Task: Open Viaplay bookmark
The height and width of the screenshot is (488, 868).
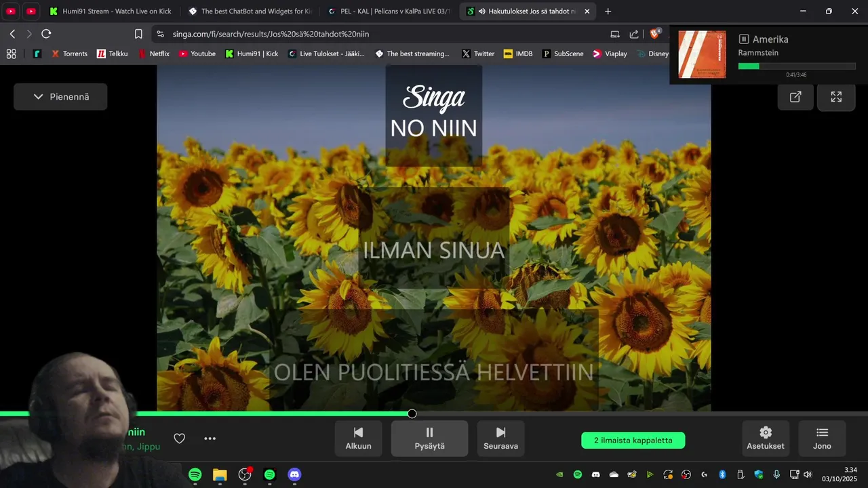Action: (610, 54)
